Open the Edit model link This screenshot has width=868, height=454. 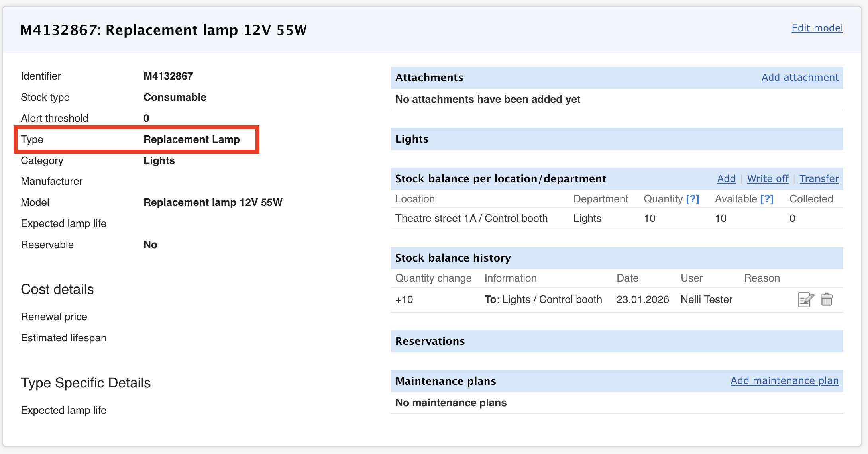[x=817, y=28]
